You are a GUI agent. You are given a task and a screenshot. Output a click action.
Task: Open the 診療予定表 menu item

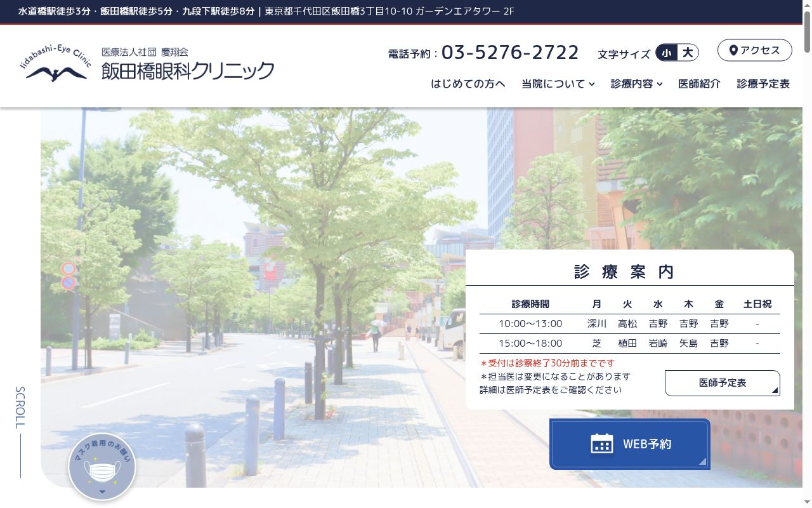point(763,84)
